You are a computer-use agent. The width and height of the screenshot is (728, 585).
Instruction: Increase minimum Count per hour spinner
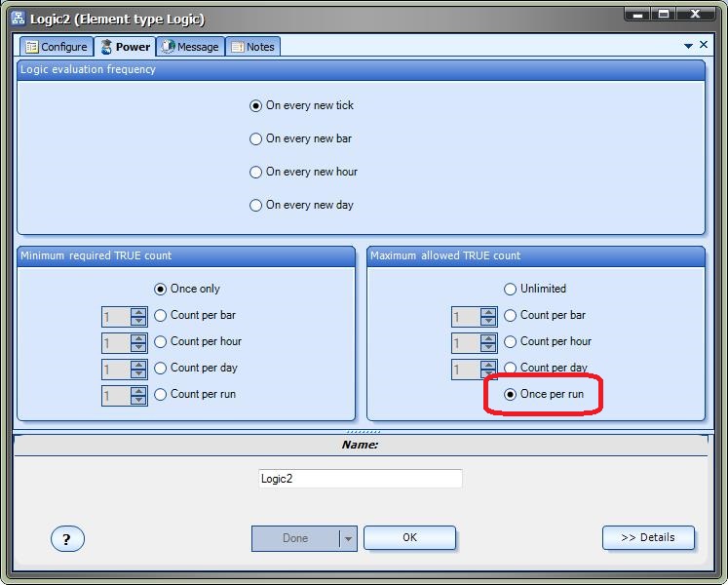[138, 338]
